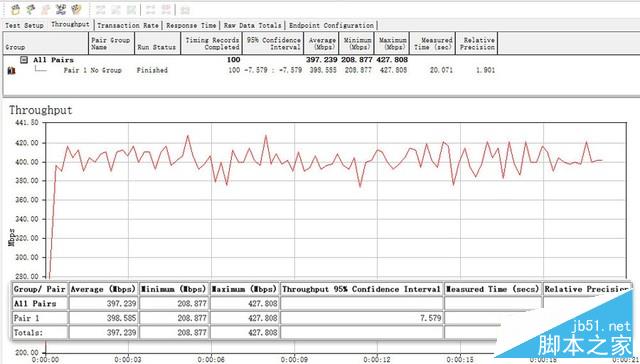The height and width of the screenshot is (364, 640).
Task: Click the Run Status column header
Action: point(157,43)
